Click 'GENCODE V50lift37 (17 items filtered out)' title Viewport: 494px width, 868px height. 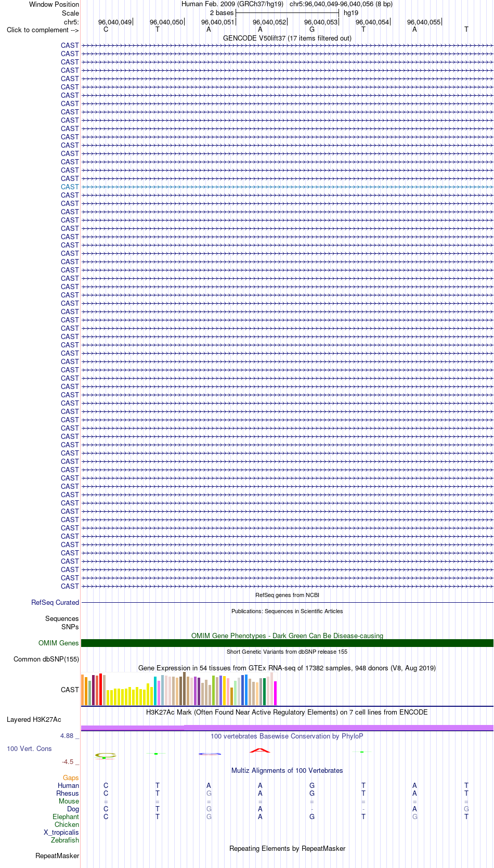coord(287,38)
